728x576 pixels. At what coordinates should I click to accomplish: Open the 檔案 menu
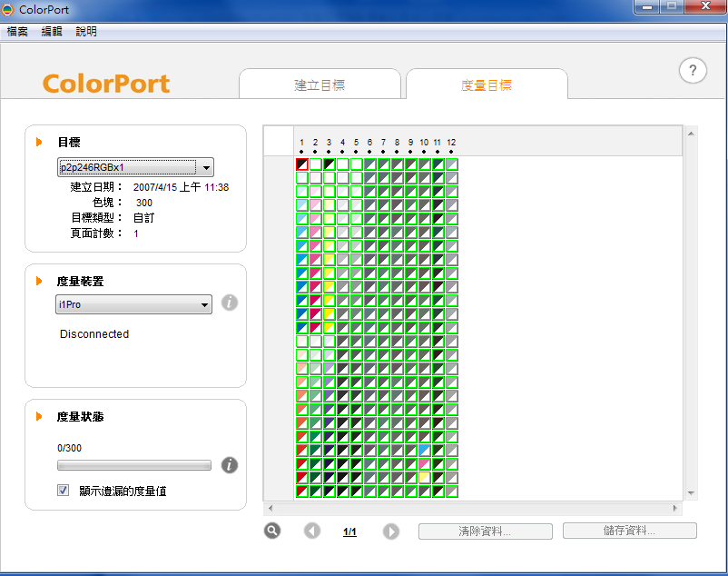17,31
